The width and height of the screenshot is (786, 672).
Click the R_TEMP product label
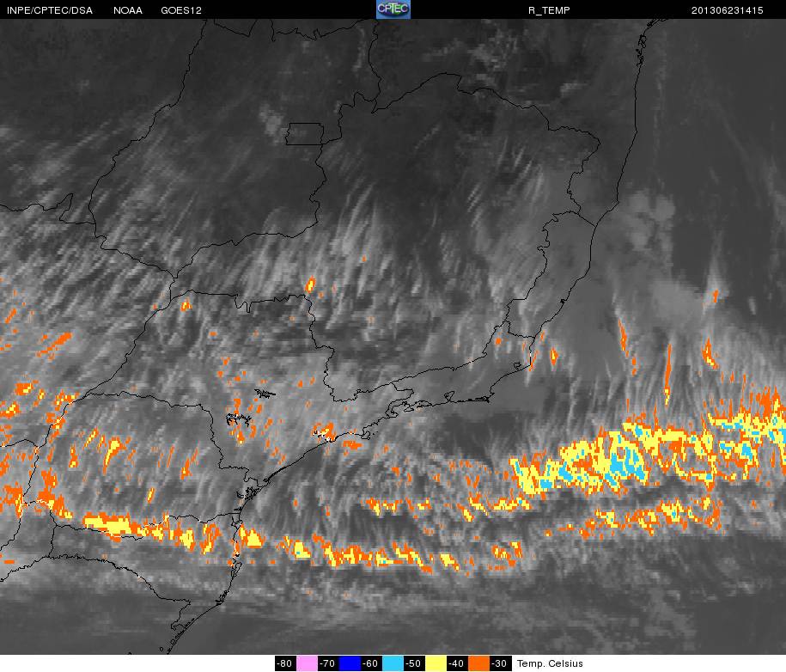pyautogui.click(x=549, y=10)
